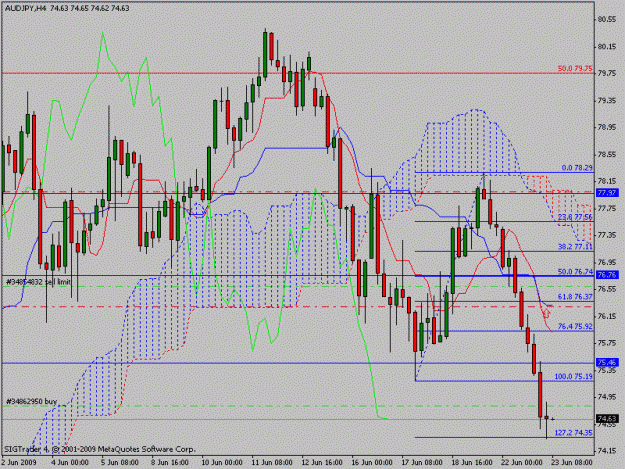Click the '10 Jun 00:00' time label
This screenshot has width=625, height=469.
click(221, 462)
